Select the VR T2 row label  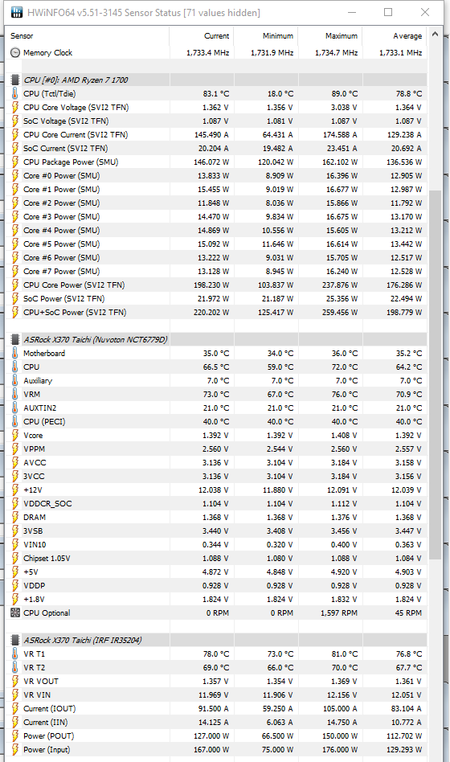pos(34,667)
